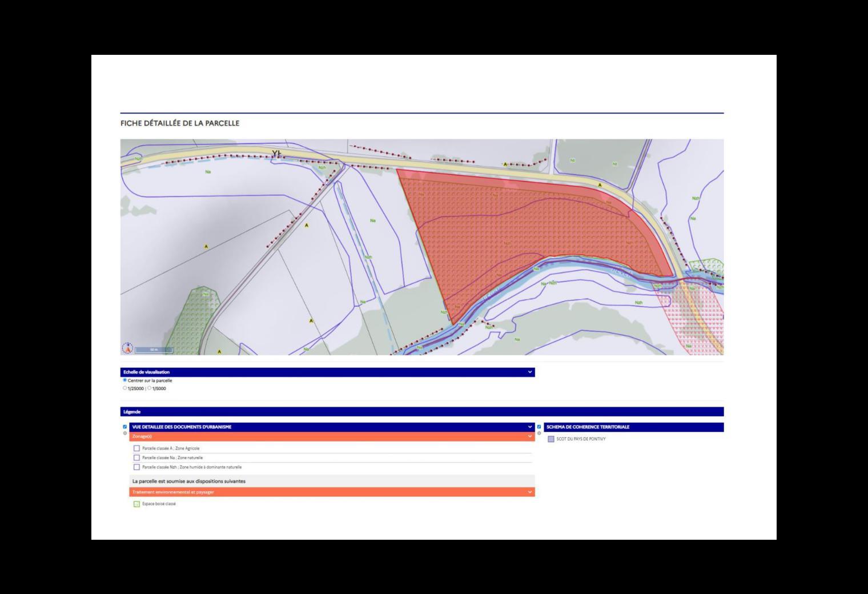868x594 pixels.
Task: Collapse the Zonage(s) section chevron
Action: point(530,436)
